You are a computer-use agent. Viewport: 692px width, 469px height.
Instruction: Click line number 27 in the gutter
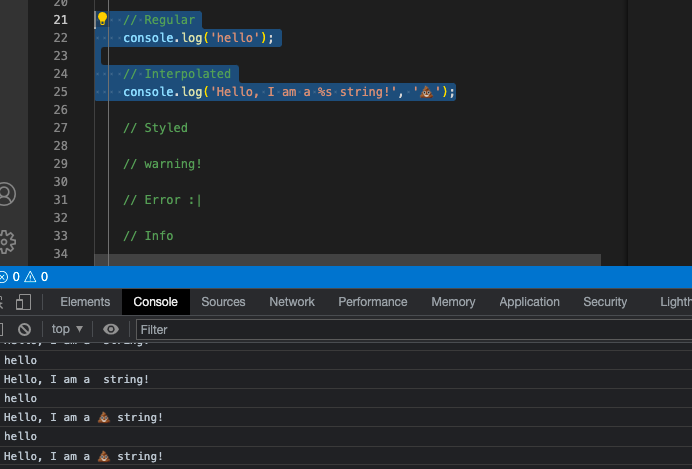59,128
